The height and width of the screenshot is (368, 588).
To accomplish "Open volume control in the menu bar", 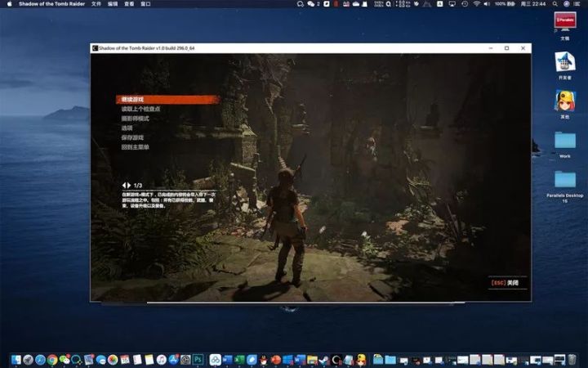I will [x=487, y=4].
